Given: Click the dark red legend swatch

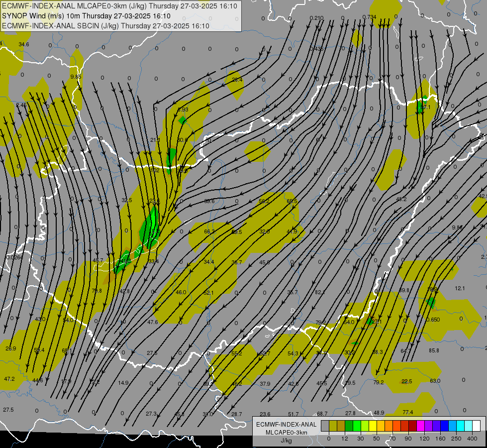Looking at the screenshot, I should pos(412,426).
